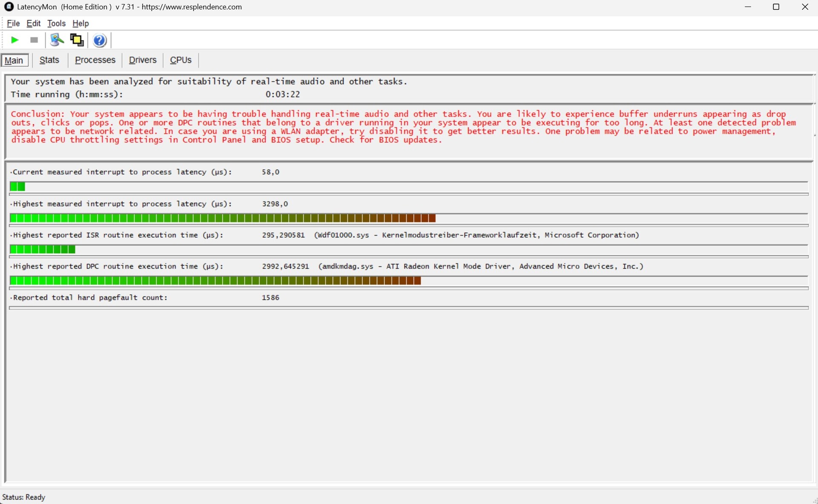The height and width of the screenshot is (504, 818).
Task: Switch to the Drivers tab
Action: [142, 60]
